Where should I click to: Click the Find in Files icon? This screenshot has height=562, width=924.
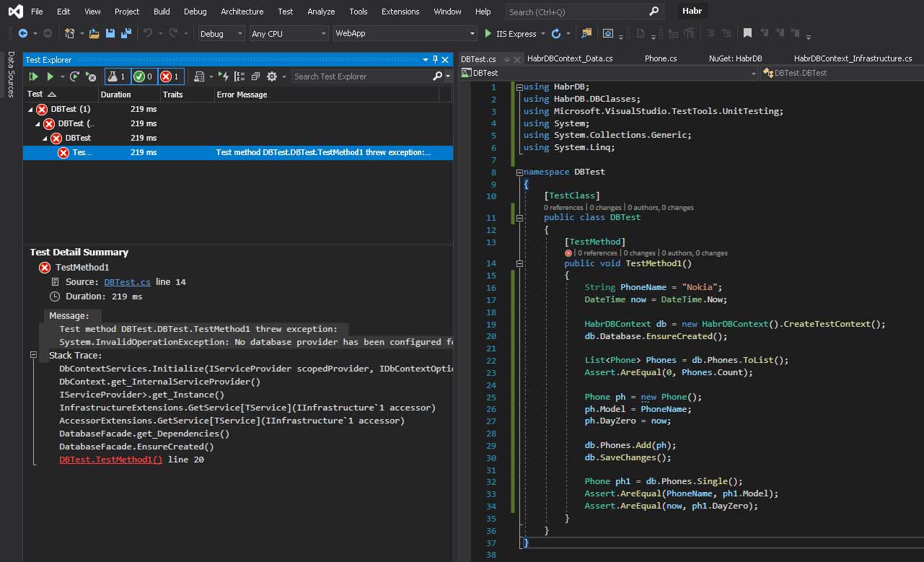[x=586, y=33]
